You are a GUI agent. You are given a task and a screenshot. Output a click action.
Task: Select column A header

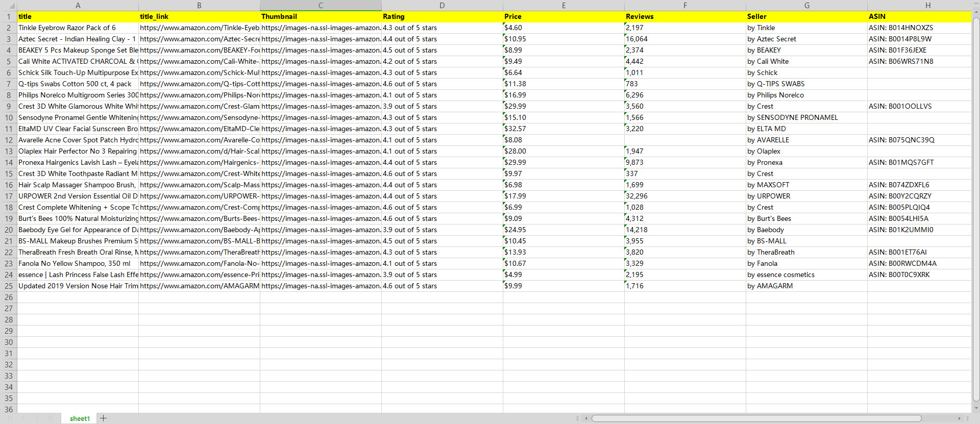point(78,6)
